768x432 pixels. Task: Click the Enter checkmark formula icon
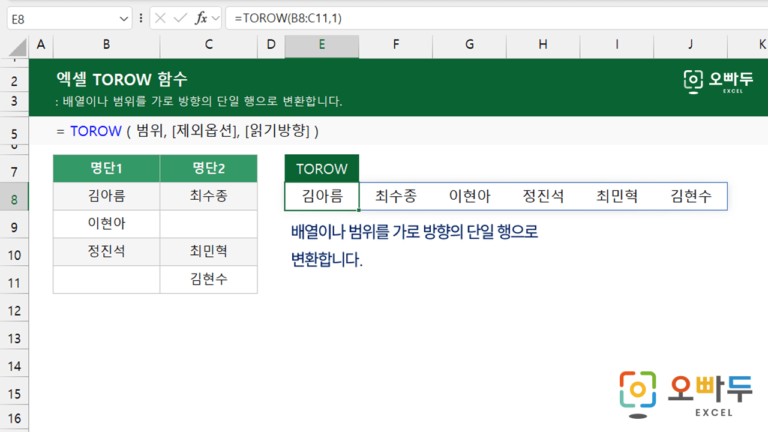(x=180, y=19)
